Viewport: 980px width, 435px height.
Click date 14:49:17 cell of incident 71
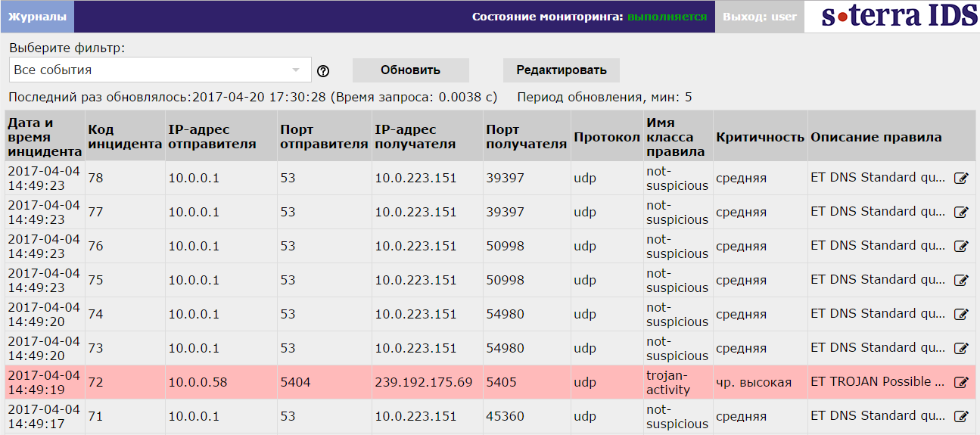tap(44, 416)
